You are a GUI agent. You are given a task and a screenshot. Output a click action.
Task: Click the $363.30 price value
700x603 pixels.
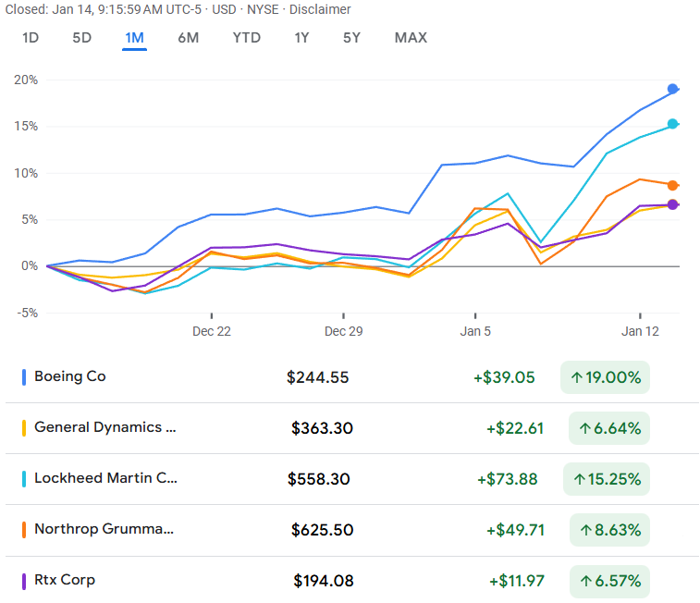(322, 428)
